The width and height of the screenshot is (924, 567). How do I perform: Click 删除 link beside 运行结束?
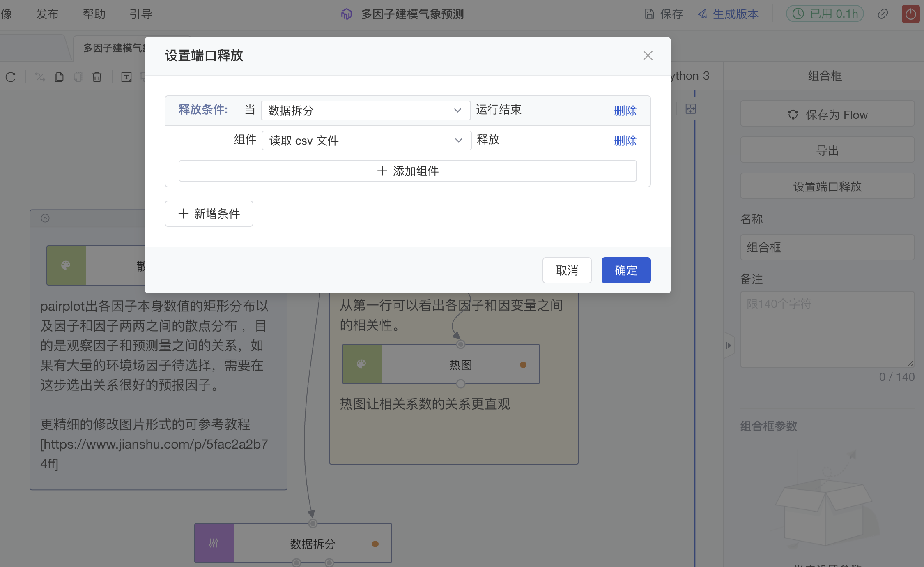[x=625, y=111]
